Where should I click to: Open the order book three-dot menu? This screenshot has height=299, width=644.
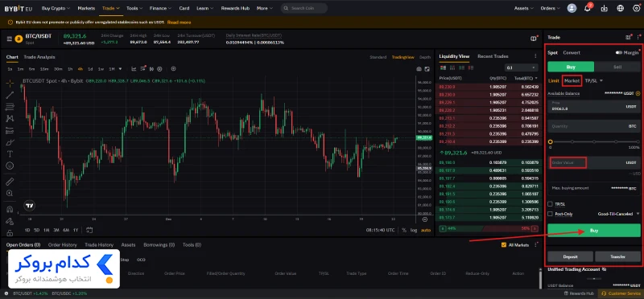535,56
